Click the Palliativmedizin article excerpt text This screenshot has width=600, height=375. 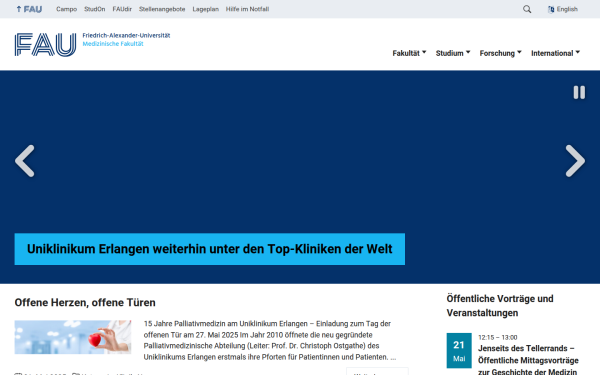[270, 340]
